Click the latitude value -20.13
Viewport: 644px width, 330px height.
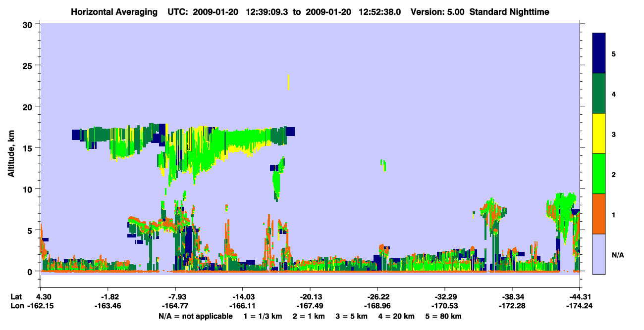310,297
